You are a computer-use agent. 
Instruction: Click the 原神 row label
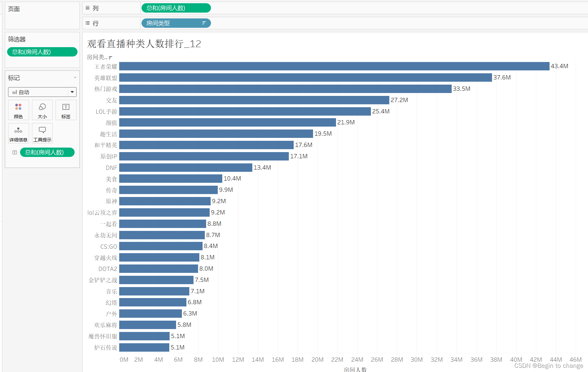pos(111,201)
